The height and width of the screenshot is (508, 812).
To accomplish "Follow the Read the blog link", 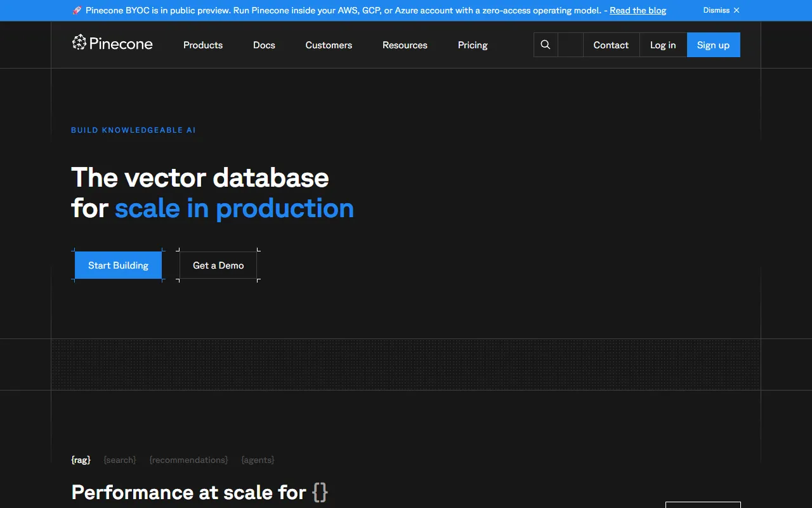I will [x=638, y=10].
